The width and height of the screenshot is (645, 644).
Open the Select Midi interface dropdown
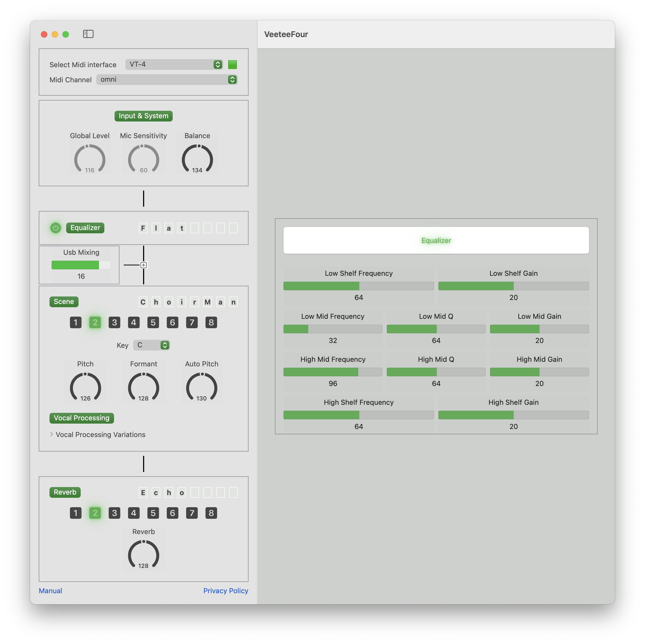(x=219, y=64)
